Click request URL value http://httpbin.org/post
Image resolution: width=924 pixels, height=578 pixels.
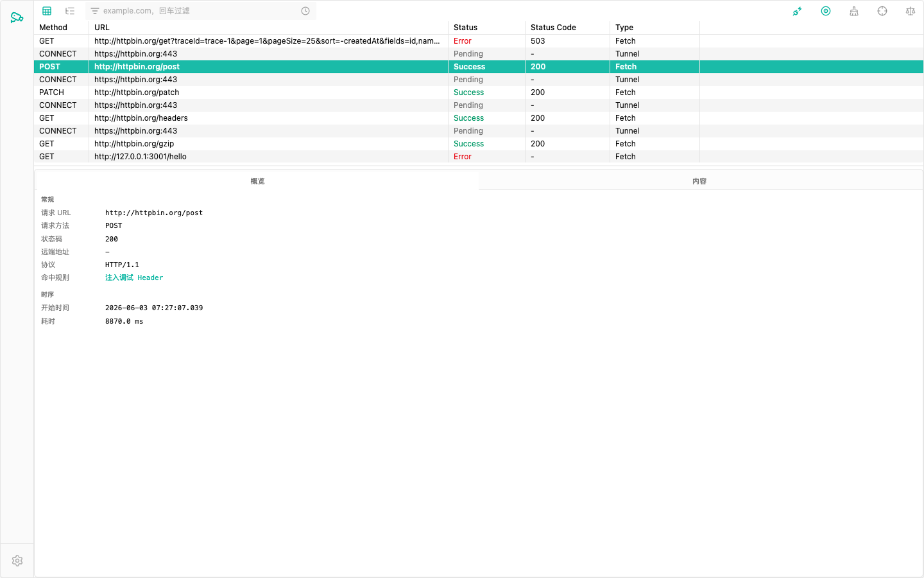[x=154, y=213]
